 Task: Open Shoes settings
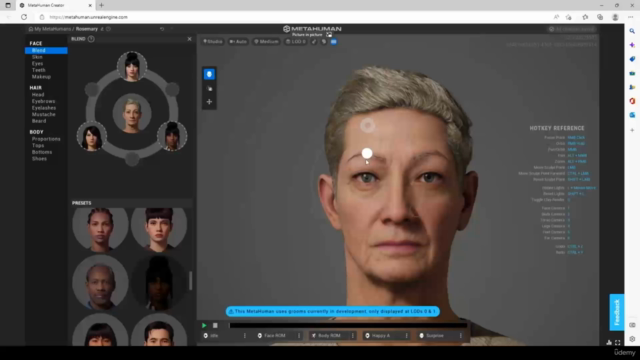tap(39, 158)
